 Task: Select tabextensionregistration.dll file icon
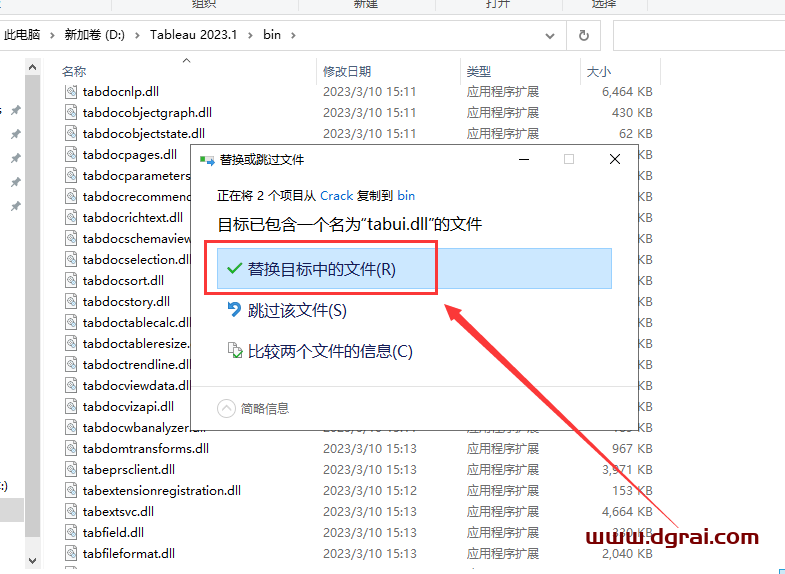click(x=71, y=490)
